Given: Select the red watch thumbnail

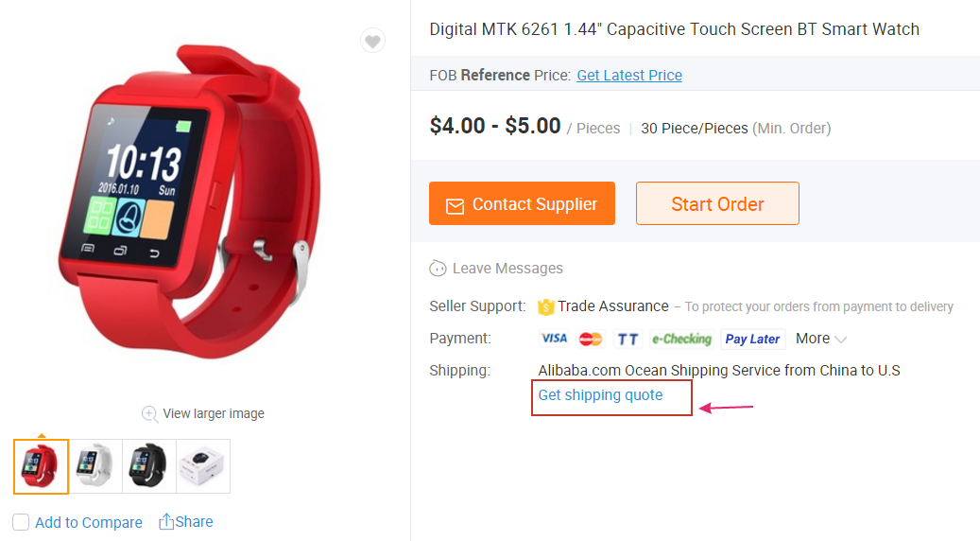Looking at the screenshot, I should click(x=41, y=466).
